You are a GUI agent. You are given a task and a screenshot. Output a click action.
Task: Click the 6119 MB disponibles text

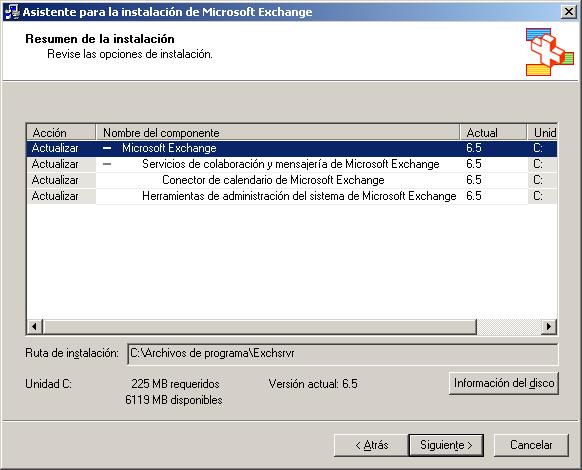tap(174, 400)
